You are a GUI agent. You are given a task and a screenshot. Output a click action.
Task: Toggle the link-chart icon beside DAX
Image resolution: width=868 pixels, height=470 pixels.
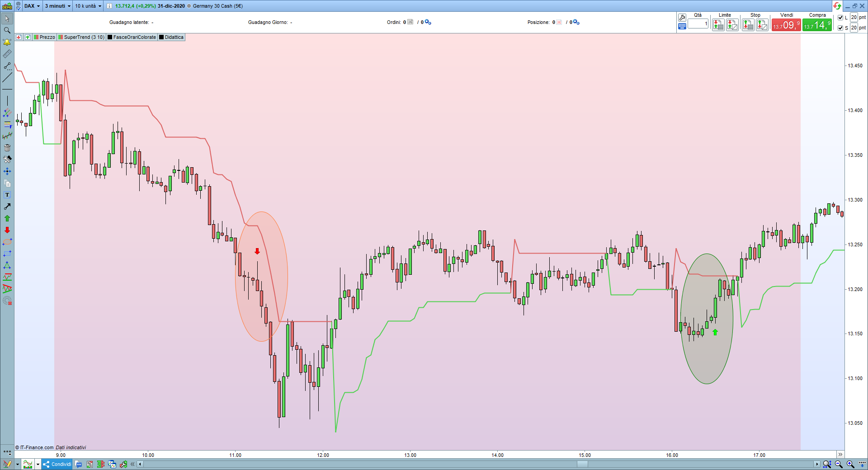[19, 6]
